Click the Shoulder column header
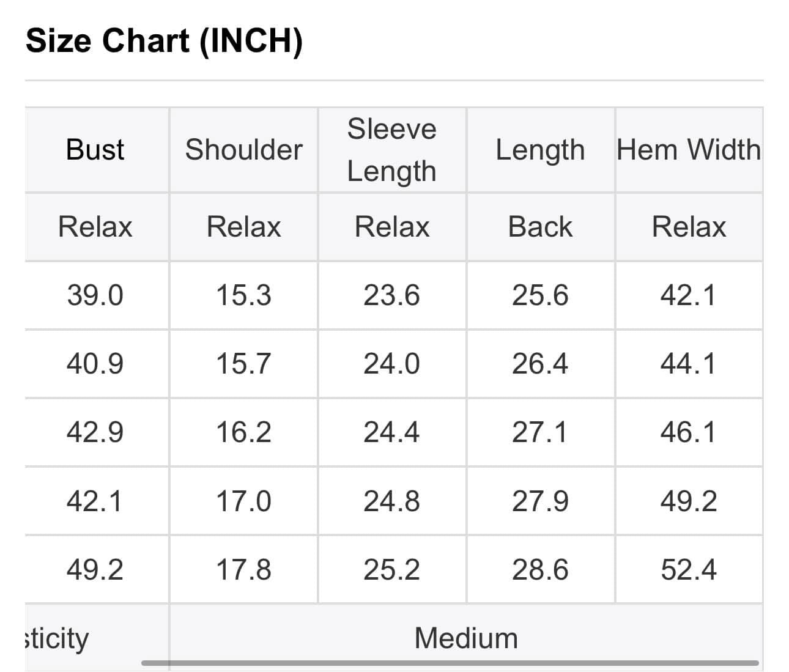This screenshot has width=789, height=672. 243,150
